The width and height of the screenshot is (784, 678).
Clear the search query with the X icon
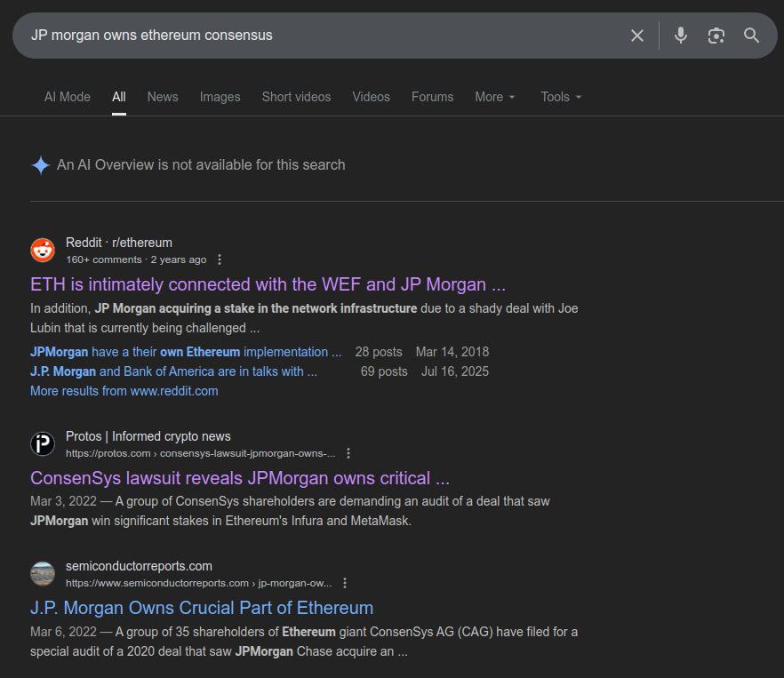[637, 36]
